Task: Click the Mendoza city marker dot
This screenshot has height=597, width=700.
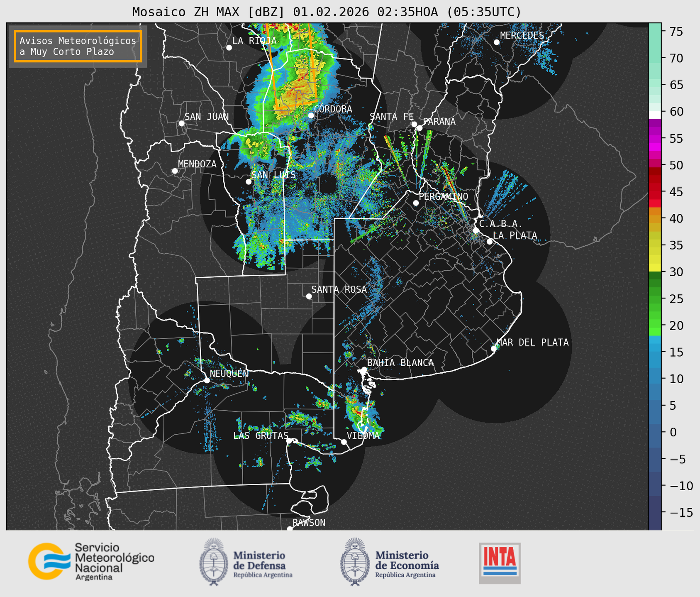Action: 175,171
